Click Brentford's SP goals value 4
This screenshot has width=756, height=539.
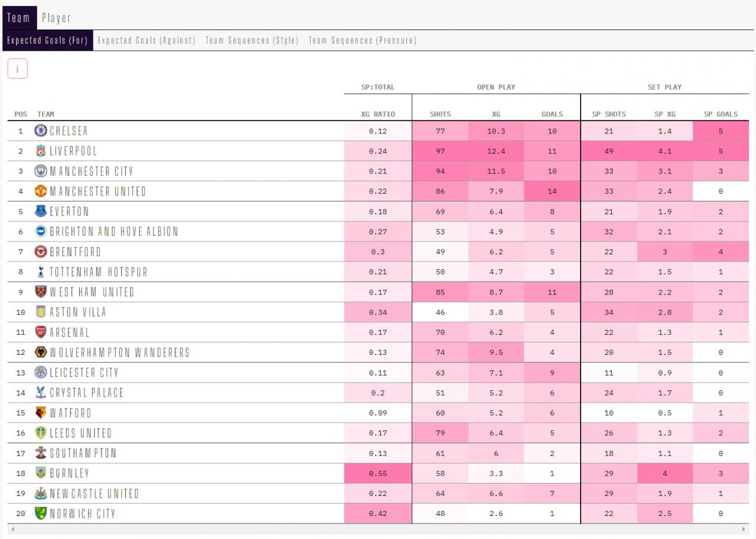[721, 251]
